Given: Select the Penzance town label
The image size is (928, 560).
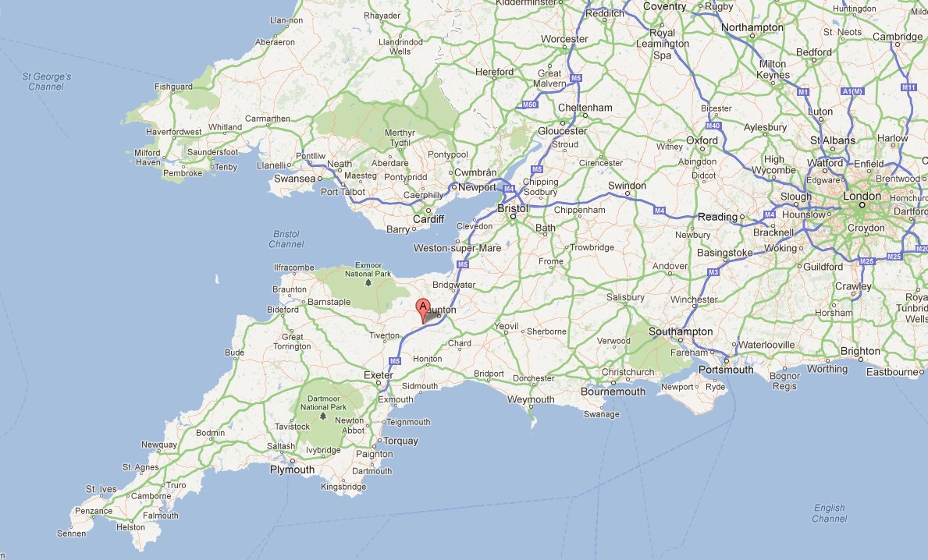Looking at the screenshot, I should point(94,511).
